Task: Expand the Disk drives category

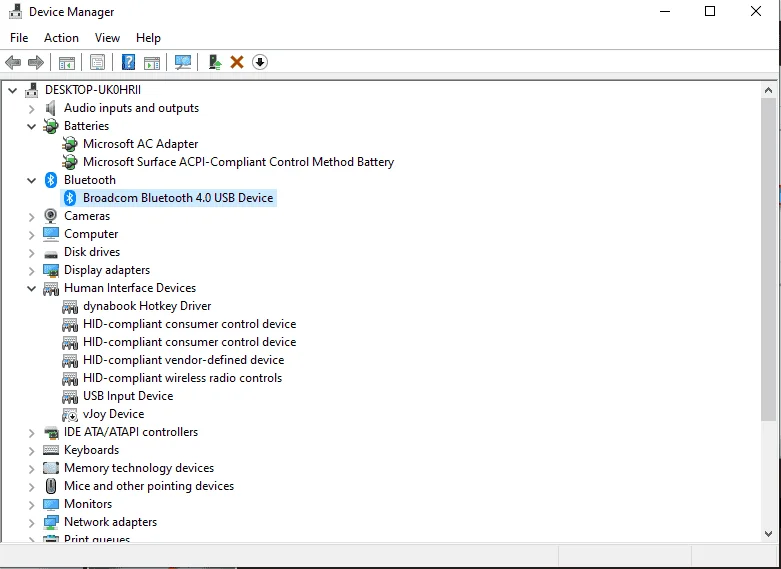Action: click(x=31, y=253)
